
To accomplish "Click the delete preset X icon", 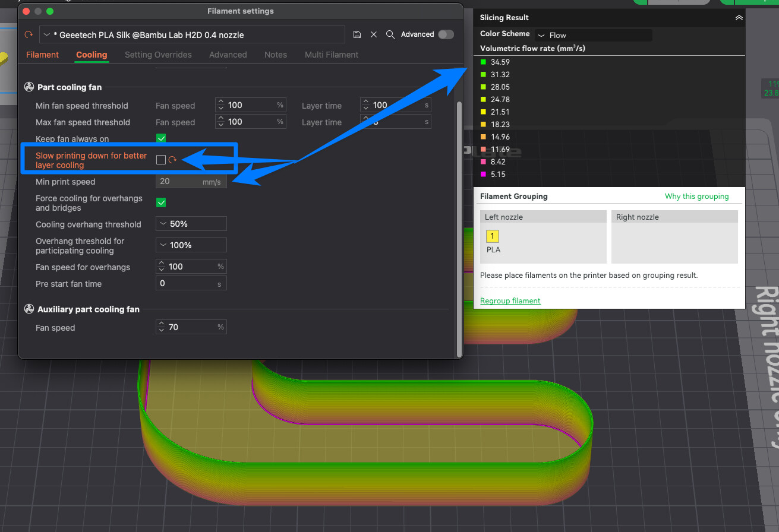I will coord(374,34).
